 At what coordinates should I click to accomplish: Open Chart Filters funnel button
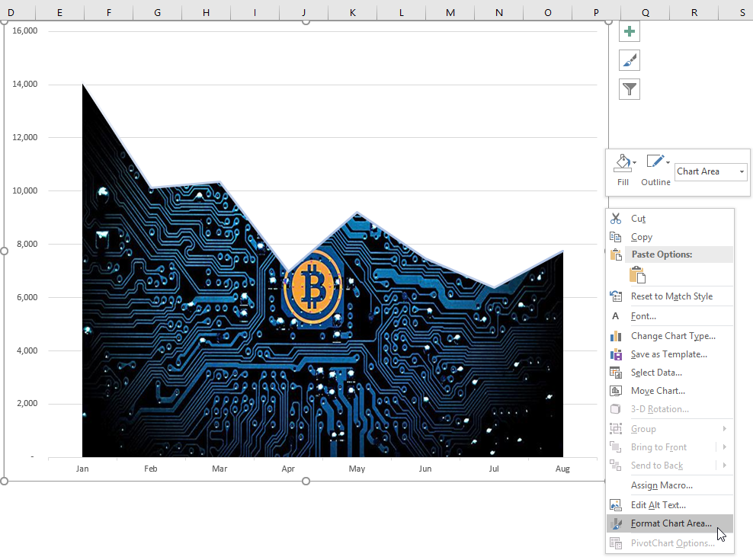629,89
